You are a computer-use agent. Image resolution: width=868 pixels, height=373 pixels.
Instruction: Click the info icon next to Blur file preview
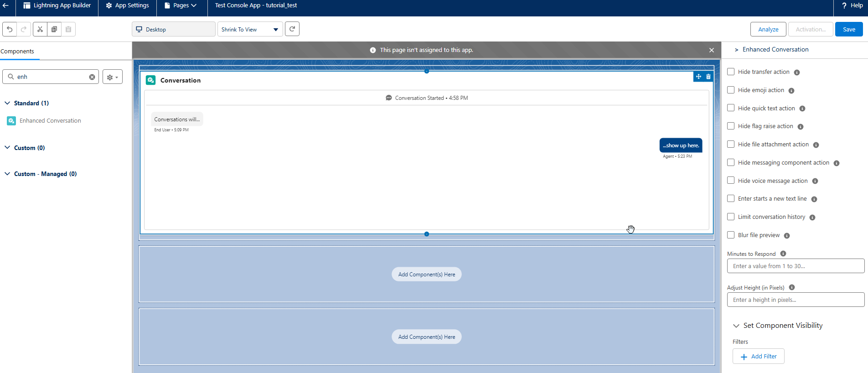coord(787,236)
